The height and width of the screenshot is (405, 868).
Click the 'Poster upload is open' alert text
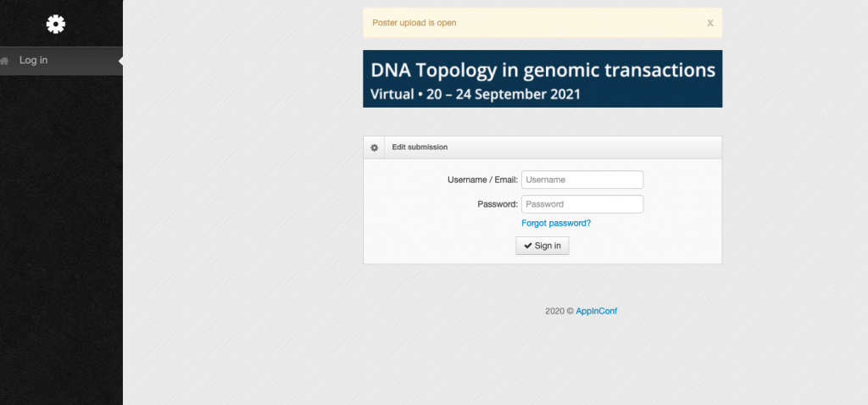(414, 23)
